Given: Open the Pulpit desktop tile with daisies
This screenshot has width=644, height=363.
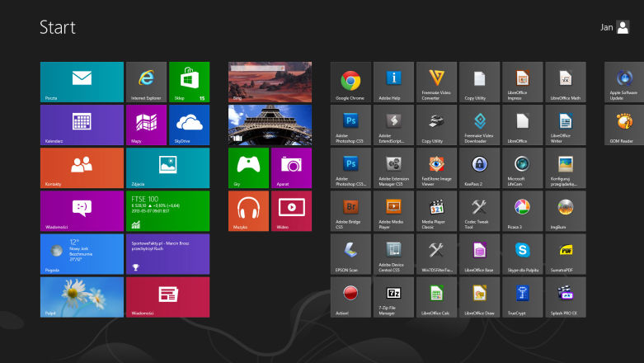Looking at the screenshot, I should point(82,297).
